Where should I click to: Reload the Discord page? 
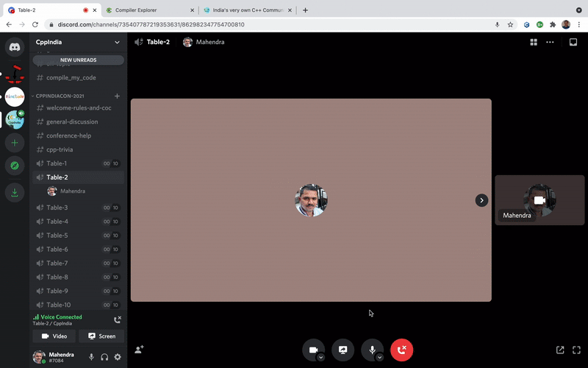(35, 24)
